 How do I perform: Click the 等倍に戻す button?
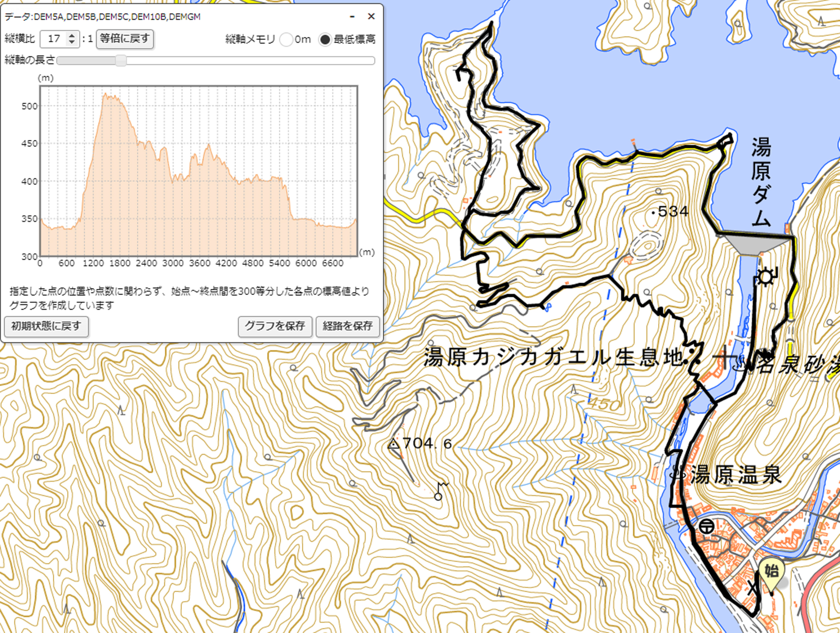pos(125,39)
